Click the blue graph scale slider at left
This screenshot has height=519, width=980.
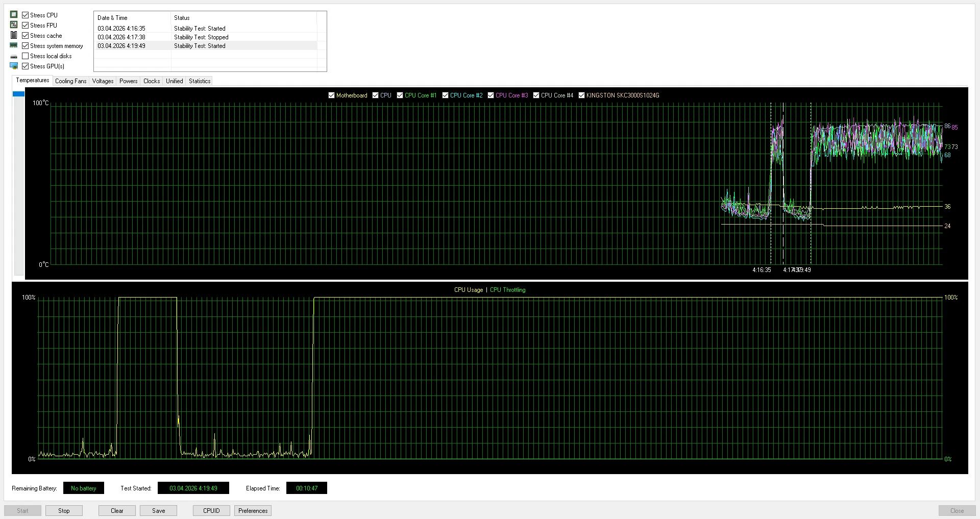click(x=18, y=94)
